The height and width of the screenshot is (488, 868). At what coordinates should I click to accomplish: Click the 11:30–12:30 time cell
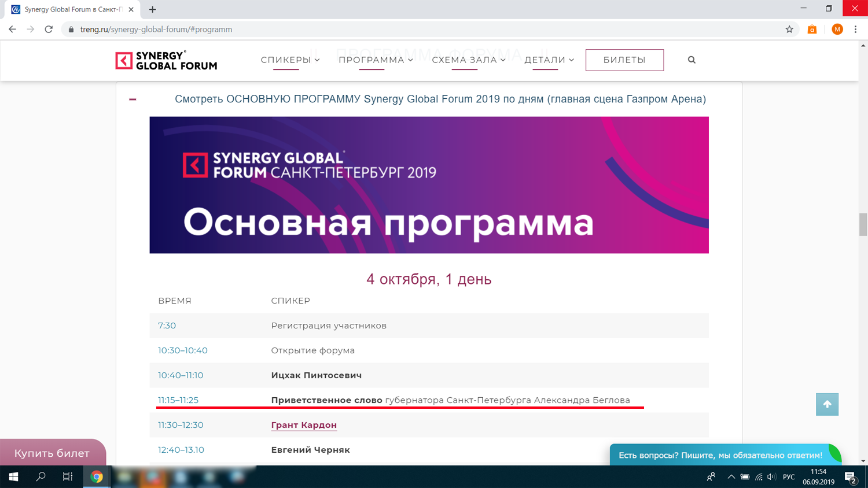click(x=181, y=425)
